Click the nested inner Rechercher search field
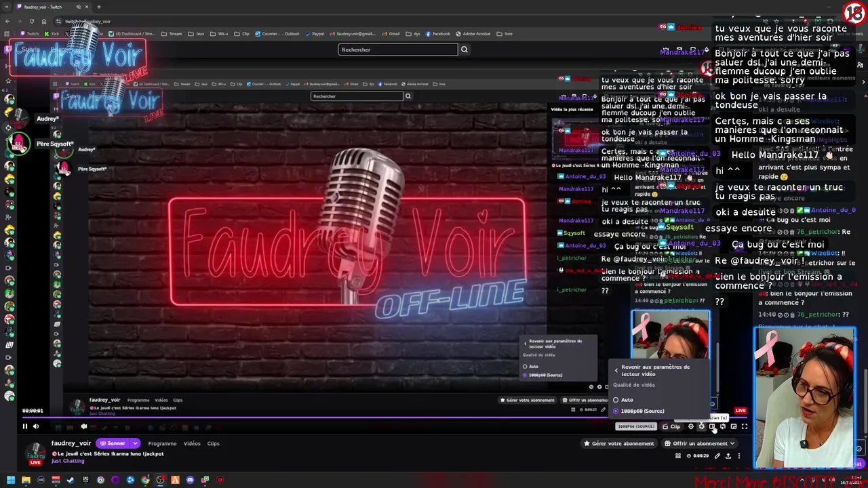 pyautogui.click(x=357, y=96)
